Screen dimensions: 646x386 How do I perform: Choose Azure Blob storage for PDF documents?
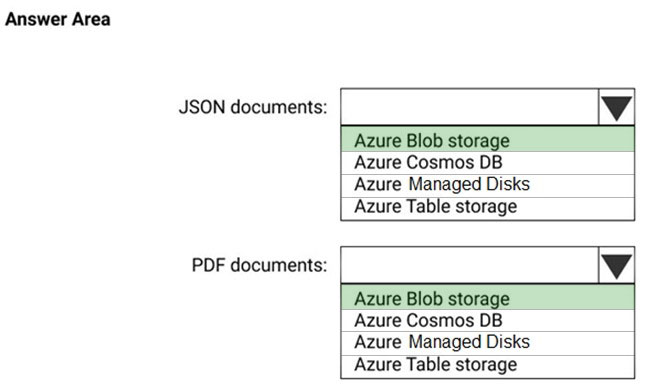[487, 298]
